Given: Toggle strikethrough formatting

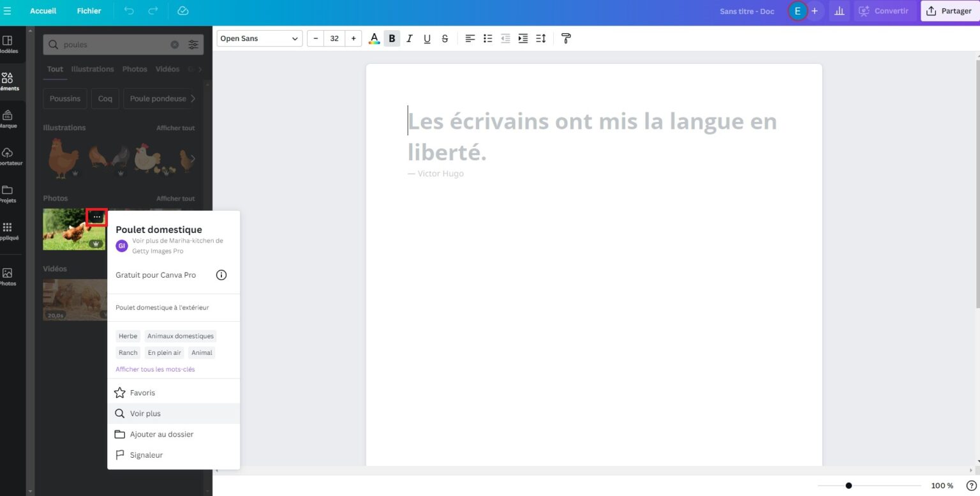Looking at the screenshot, I should (445, 38).
